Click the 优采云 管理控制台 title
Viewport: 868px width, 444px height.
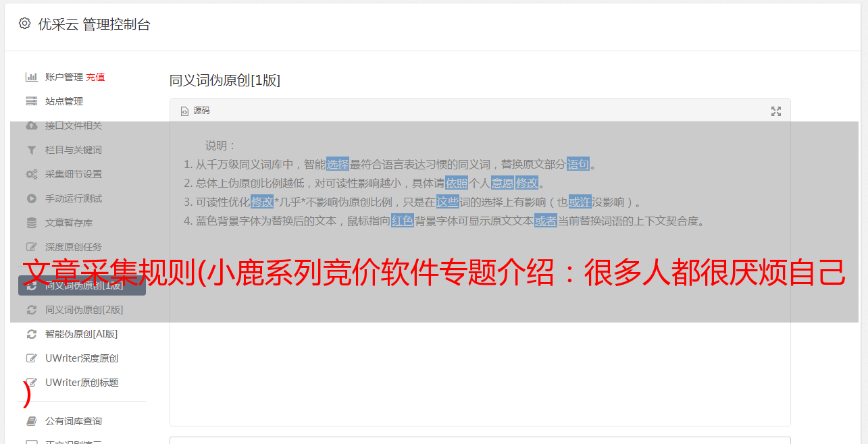tap(94, 24)
